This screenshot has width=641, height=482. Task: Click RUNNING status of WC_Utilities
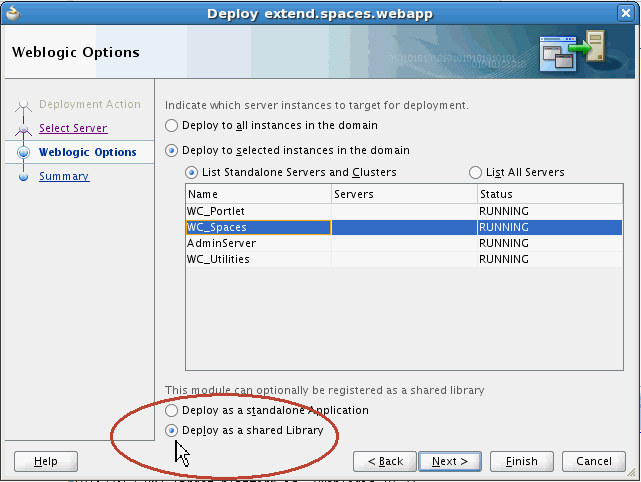(x=504, y=259)
